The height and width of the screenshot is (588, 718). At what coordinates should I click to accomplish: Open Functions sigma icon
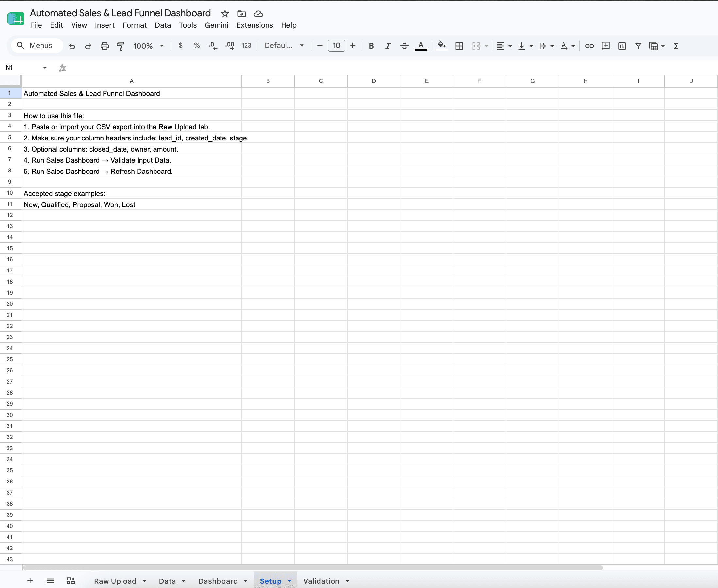pyautogui.click(x=676, y=46)
